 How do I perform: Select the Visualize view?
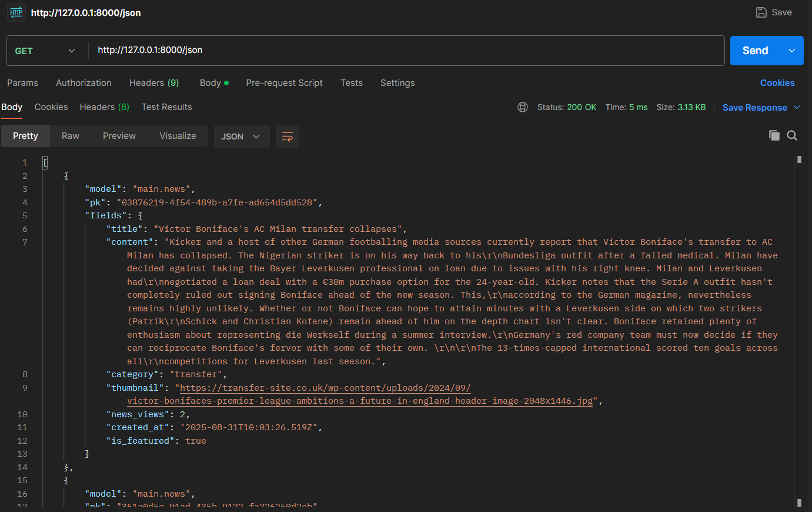point(178,136)
